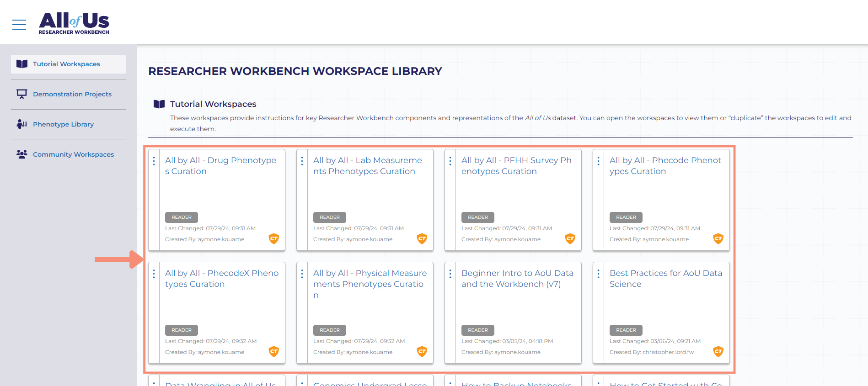This screenshot has width=868, height=386.
Task: Click the book icon beside Tutorial Workspaces sidebar item
Action: [x=22, y=64]
